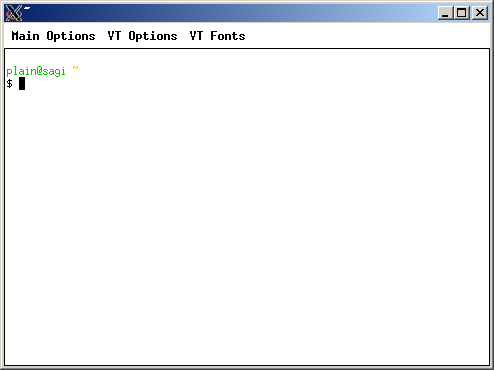Image resolution: width=494 pixels, height=370 pixels.
Task: Minimize the xterm window
Action: (445, 13)
